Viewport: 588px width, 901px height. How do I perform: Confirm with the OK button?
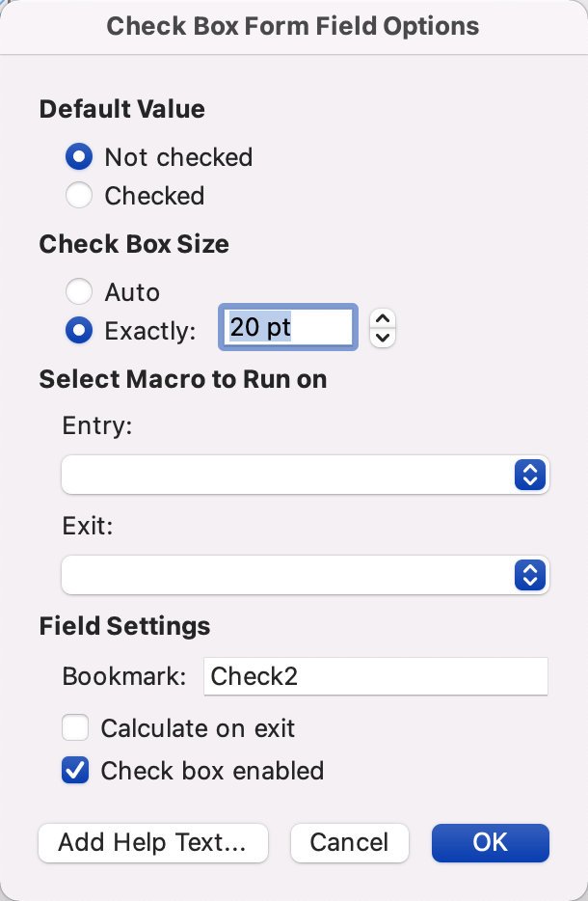(x=490, y=842)
